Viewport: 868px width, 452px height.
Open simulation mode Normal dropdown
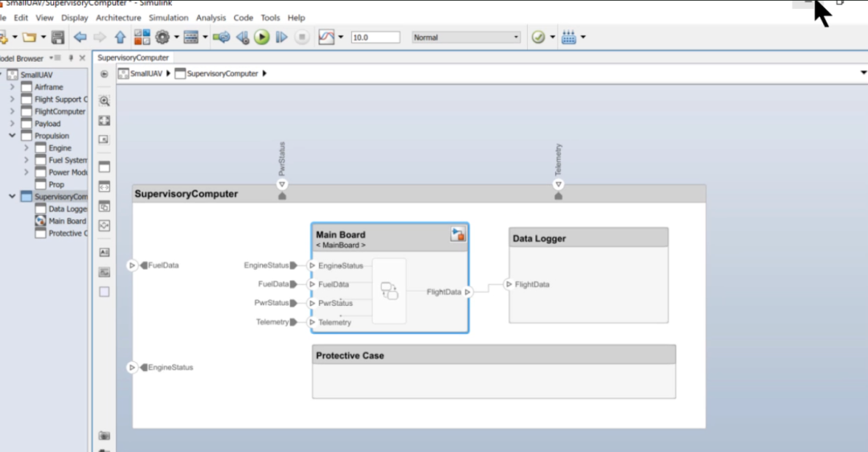(466, 37)
